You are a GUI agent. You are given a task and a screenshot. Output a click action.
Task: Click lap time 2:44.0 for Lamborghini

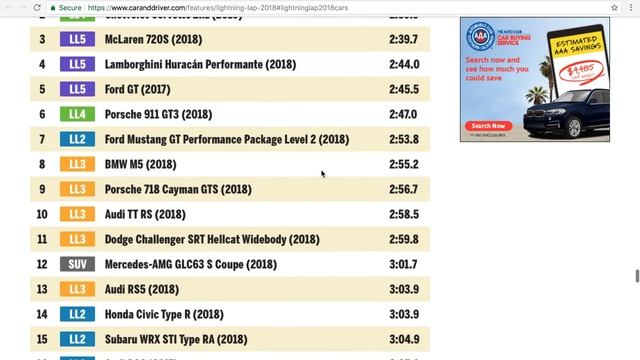tap(404, 64)
